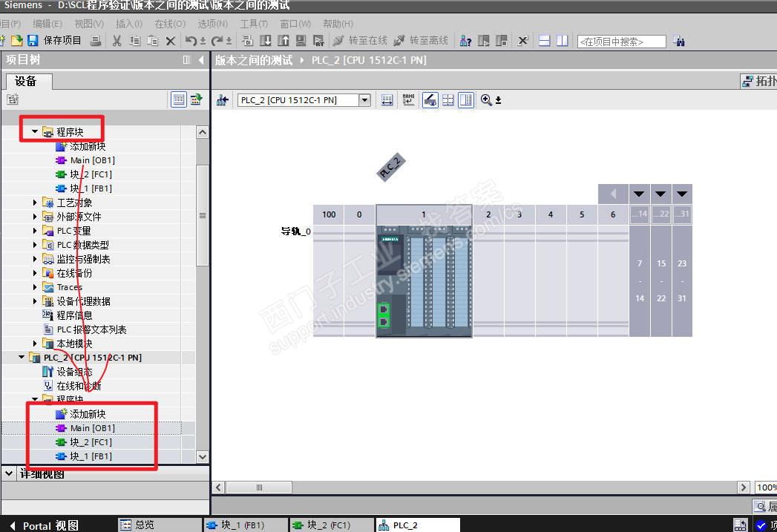Toggle the project tree table overview button

coord(179,99)
